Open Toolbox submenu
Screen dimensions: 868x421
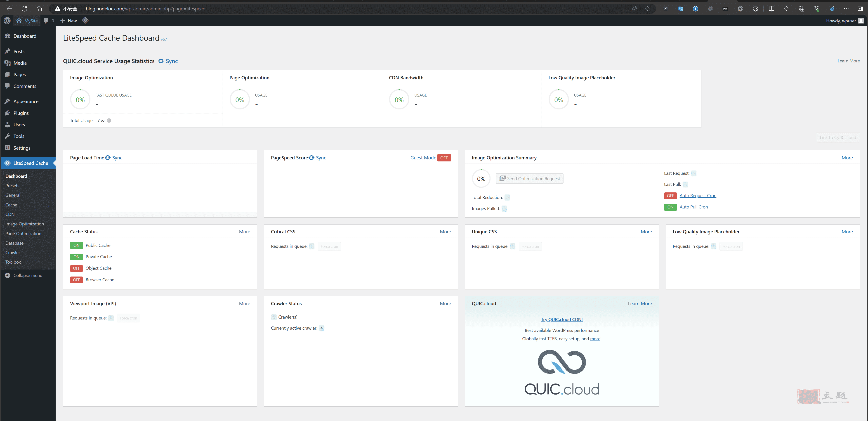tap(13, 262)
